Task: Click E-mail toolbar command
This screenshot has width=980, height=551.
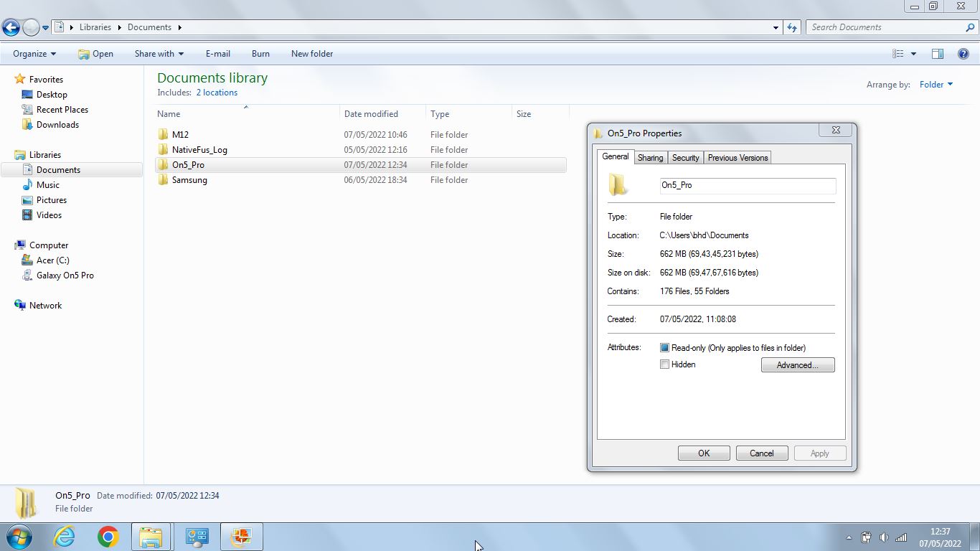Action: [218, 54]
